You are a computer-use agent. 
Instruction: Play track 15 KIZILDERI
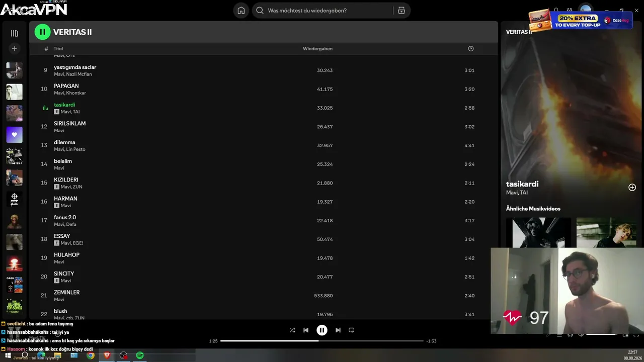(264, 183)
